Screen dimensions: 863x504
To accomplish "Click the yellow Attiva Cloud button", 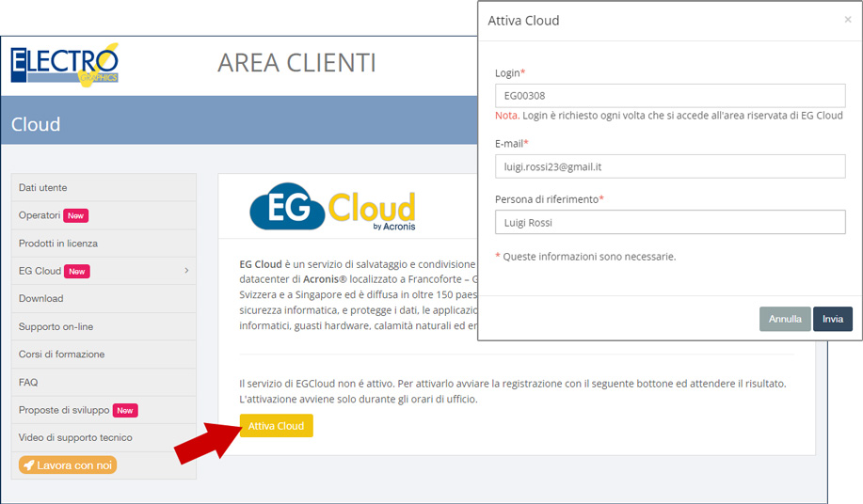I will tap(277, 426).
